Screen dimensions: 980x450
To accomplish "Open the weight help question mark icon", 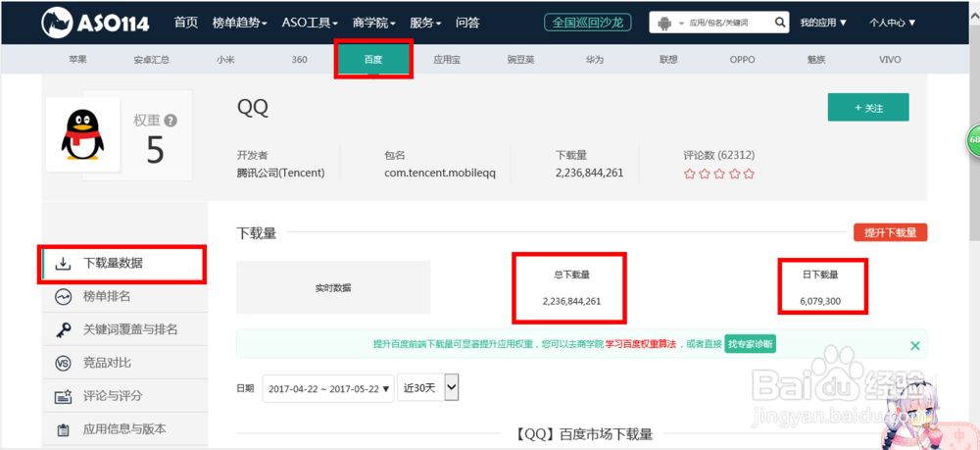I will [x=170, y=121].
